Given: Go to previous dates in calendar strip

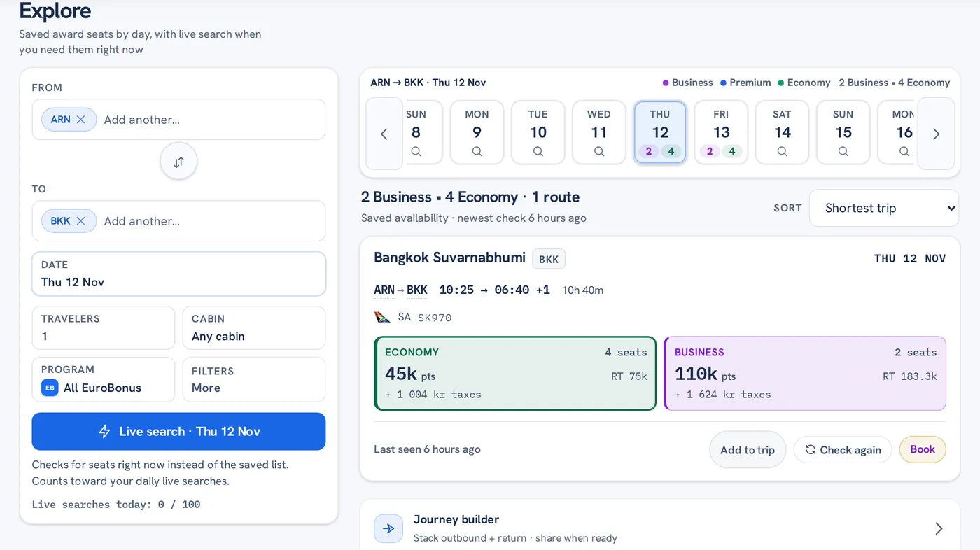Looking at the screenshot, I should click(384, 134).
